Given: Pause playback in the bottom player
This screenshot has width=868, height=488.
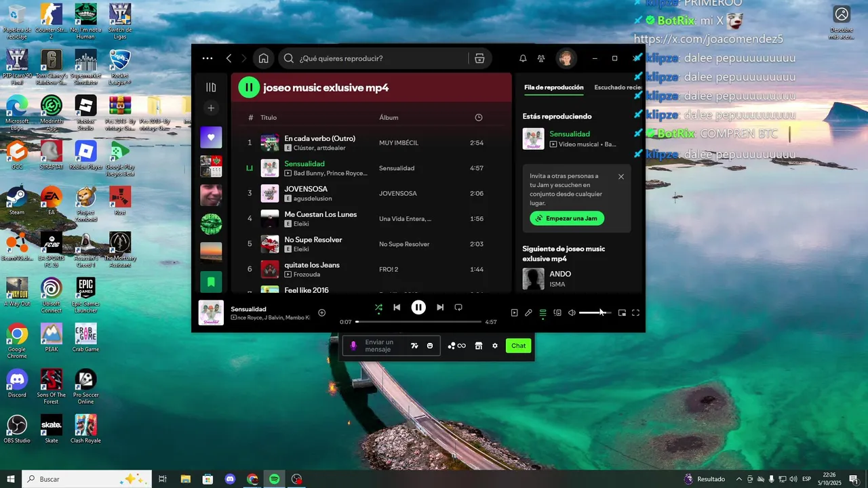Looking at the screenshot, I should coord(418,307).
